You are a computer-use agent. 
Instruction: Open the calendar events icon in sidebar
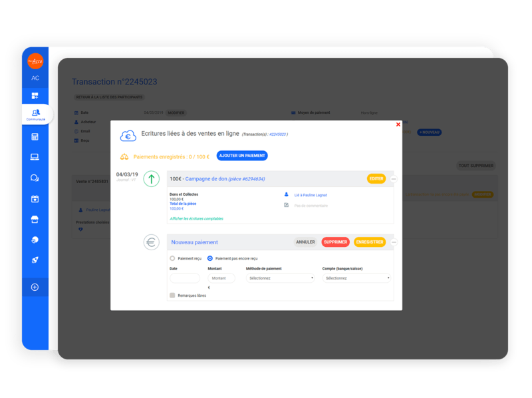tap(35, 198)
